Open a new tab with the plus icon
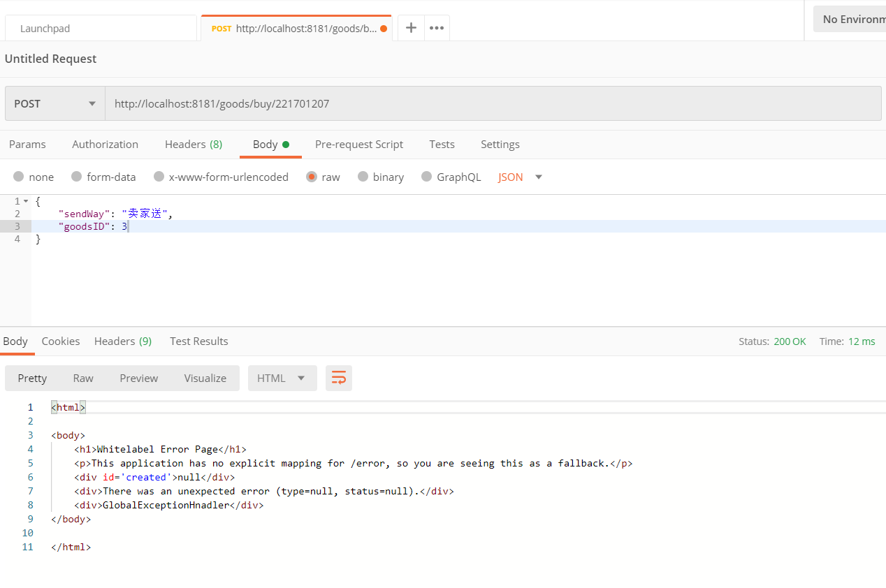 (x=411, y=28)
